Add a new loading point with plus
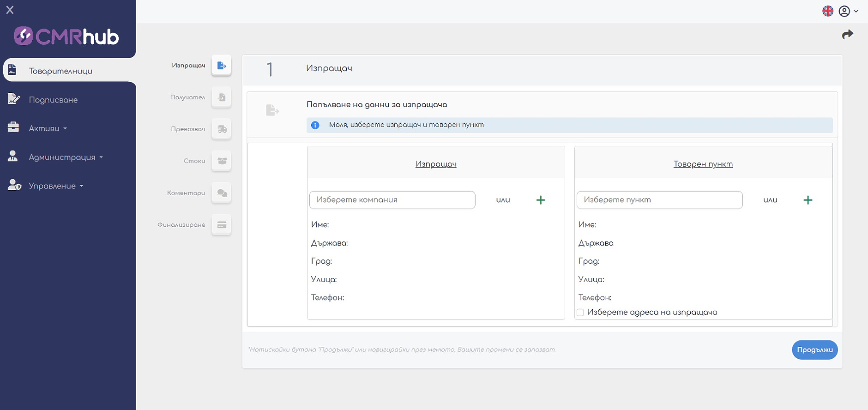 (808, 200)
